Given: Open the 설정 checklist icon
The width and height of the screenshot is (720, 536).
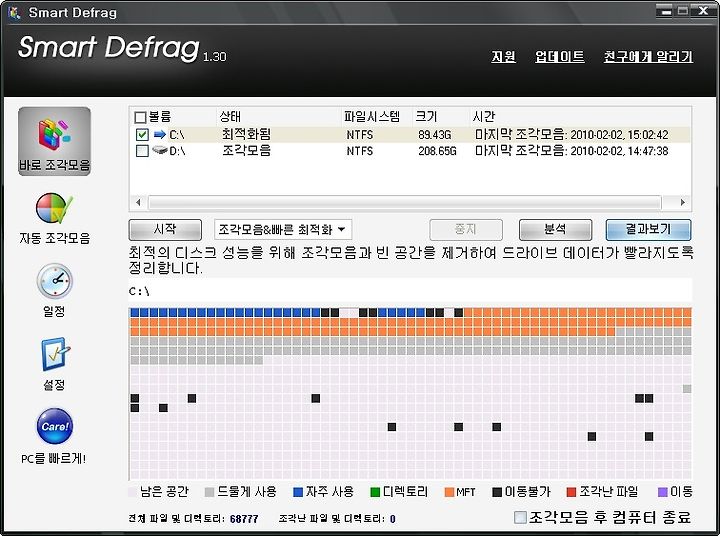Looking at the screenshot, I should [55, 354].
